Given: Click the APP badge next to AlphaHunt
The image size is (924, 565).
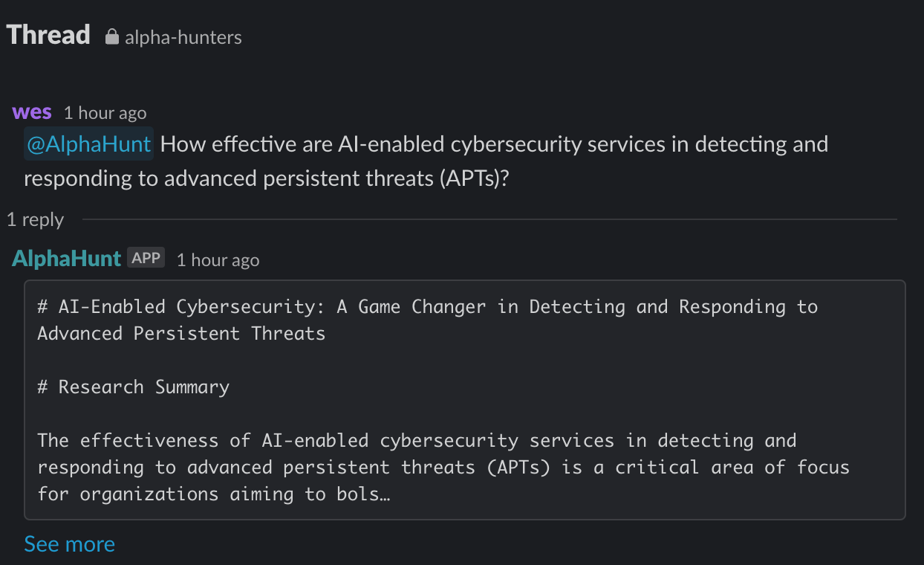Looking at the screenshot, I should (x=146, y=258).
